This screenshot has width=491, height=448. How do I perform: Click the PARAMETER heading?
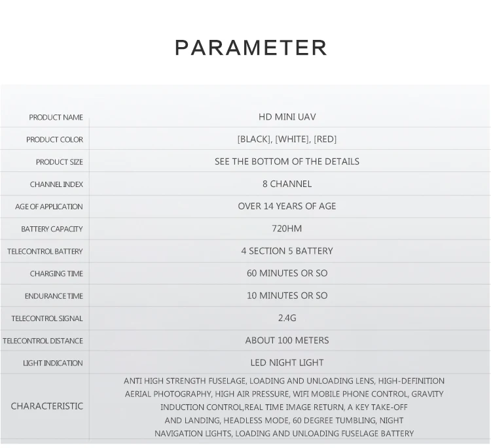point(251,48)
